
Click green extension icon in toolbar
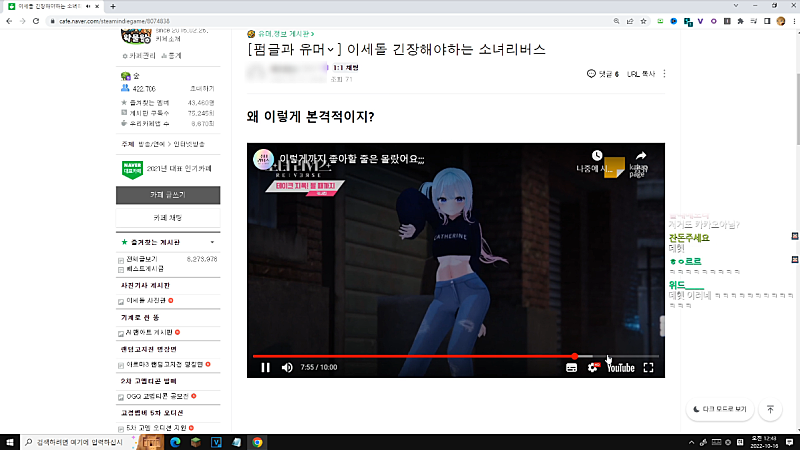click(x=660, y=21)
